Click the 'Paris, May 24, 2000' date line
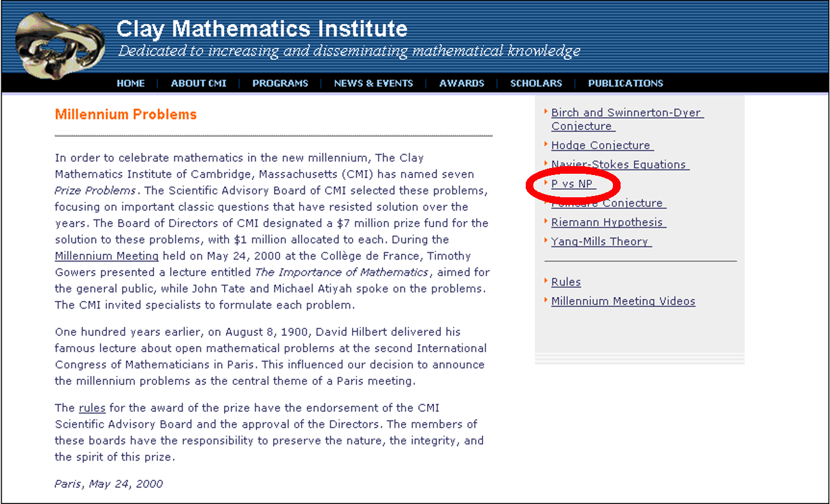This screenshot has width=830, height=504. point(109,484)
